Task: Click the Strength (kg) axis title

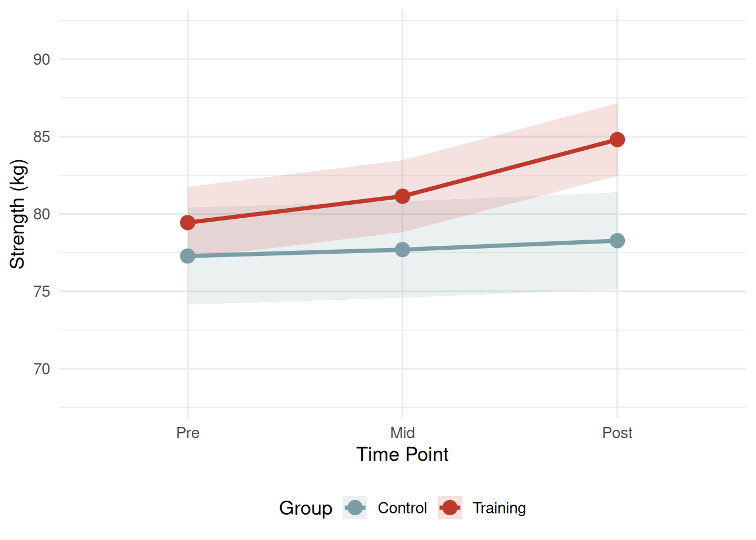Action: coord(18,214)
